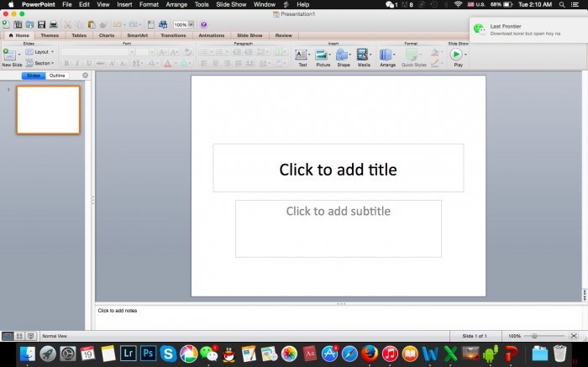The height and width of the screenshot is (367, 588).
Task: Open Firefox from the Dock
Action: coord(370,354)
